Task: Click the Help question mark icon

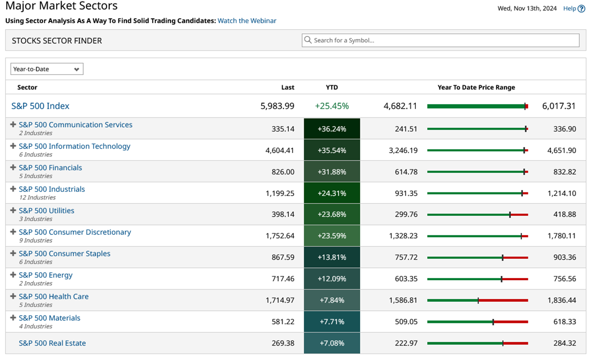Action: 581,9
